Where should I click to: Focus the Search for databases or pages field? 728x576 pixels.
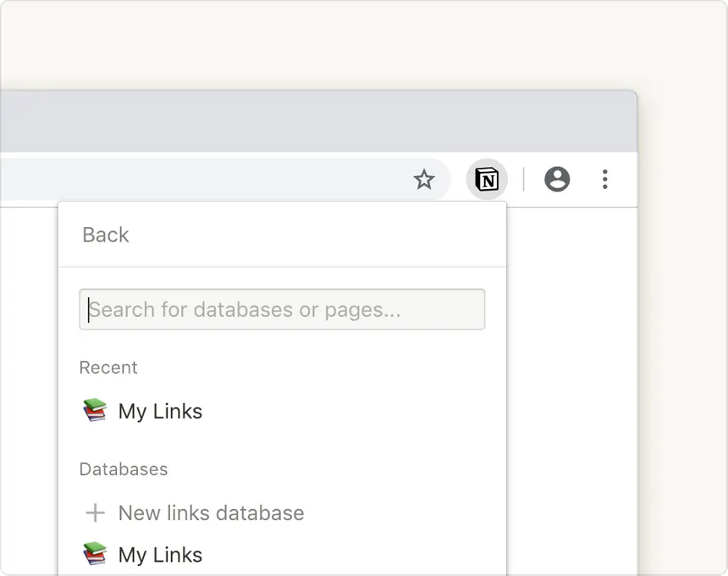[282, 309]
